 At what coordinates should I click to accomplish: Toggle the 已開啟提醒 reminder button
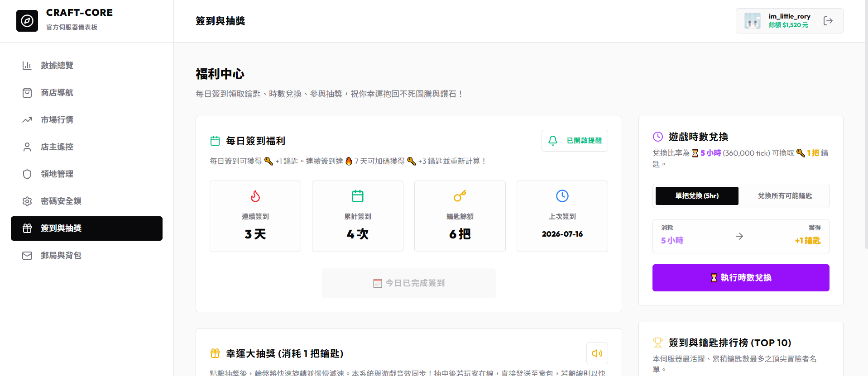[x=575, y=141]
